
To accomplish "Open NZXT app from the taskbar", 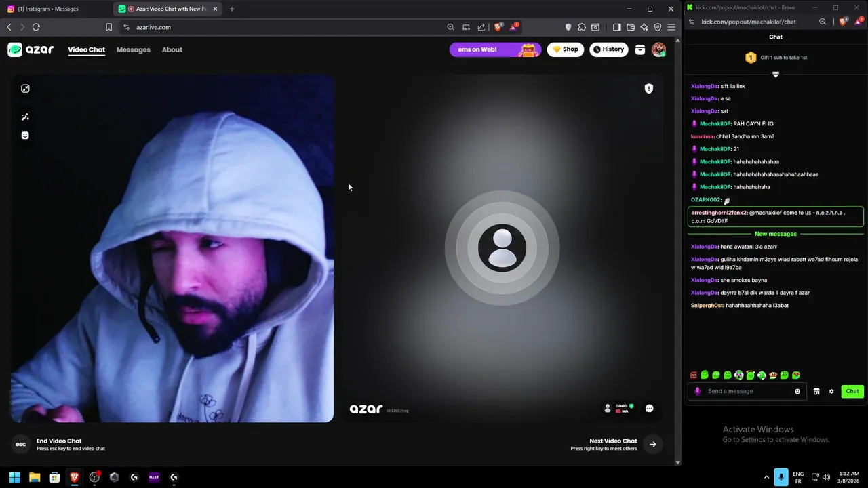I will coord(154,477).
